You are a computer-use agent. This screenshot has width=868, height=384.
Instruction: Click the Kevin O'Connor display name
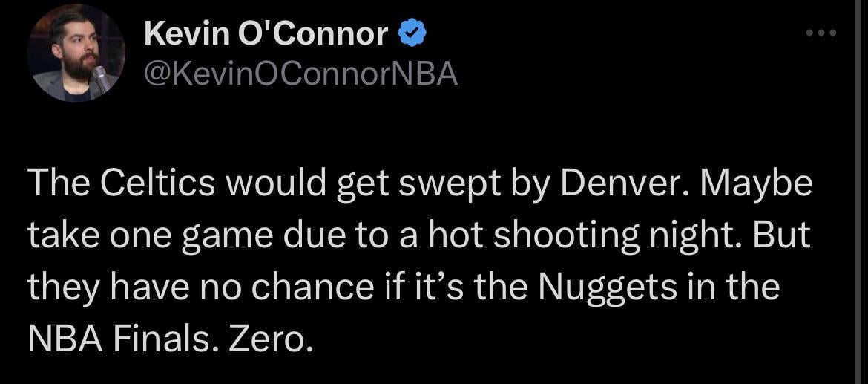tap(266, 33)
